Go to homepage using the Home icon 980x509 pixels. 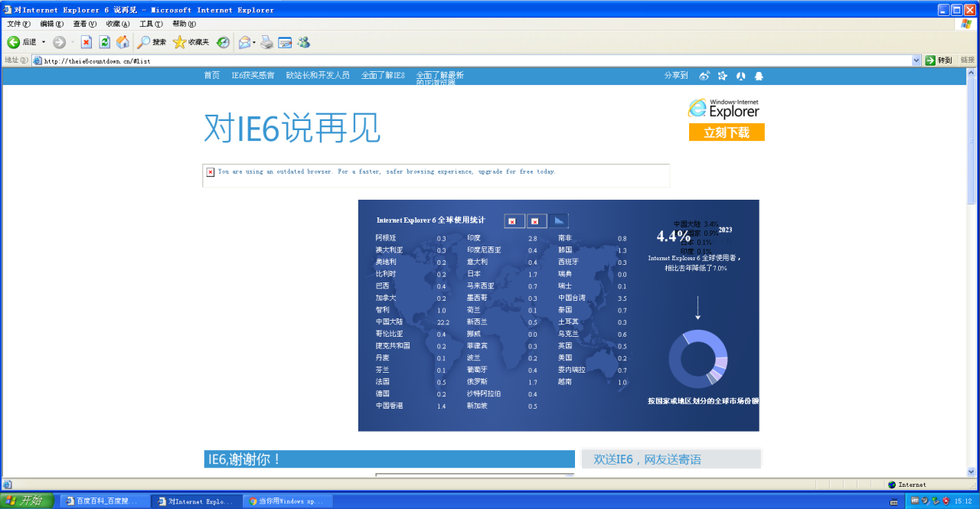(124, 42)
